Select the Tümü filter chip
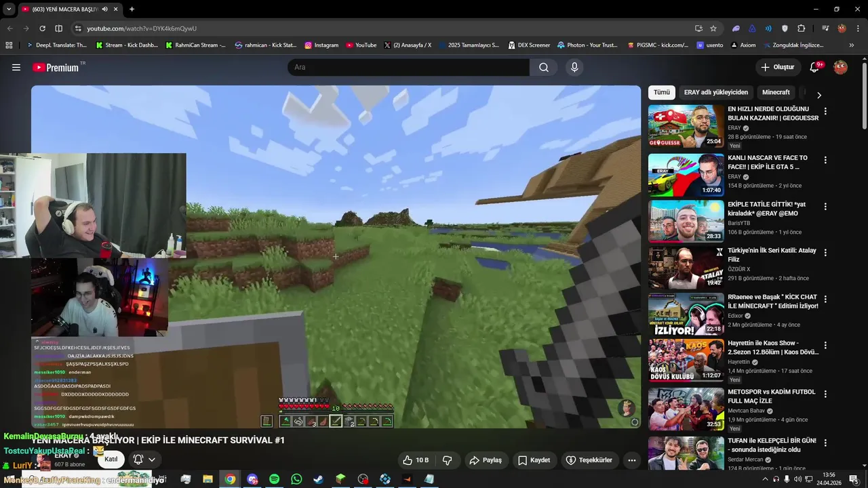The image size is (868, 488). (661, 92)
